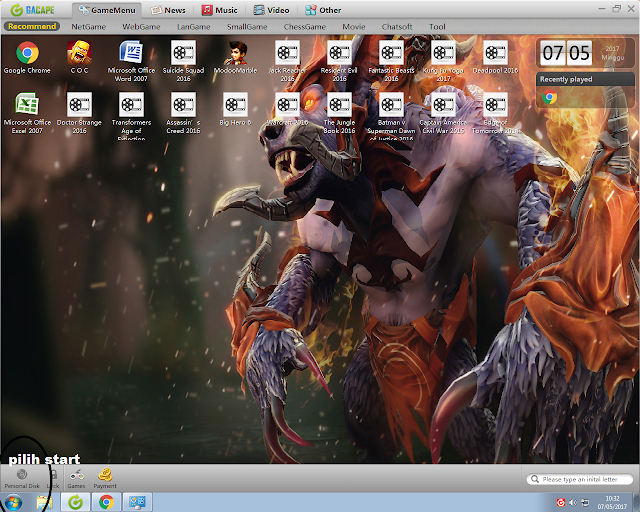Switch to the GameMenu tab

pyautogui.click(x=107, y=10)
